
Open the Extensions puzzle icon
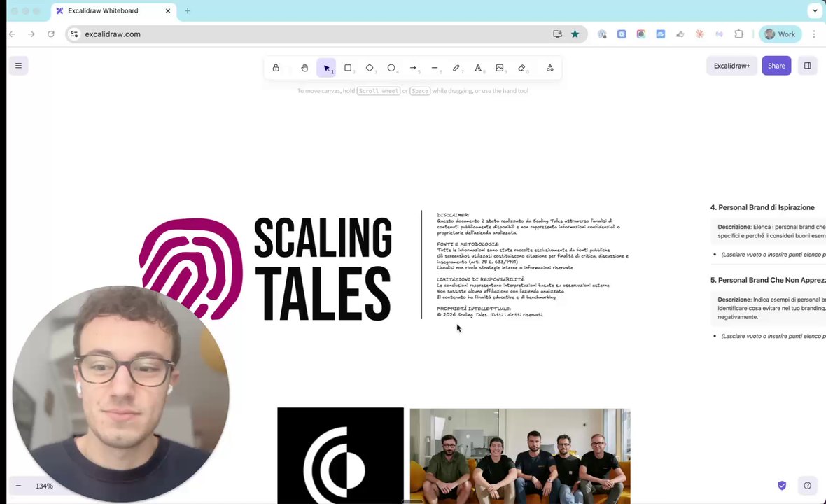point(739,34)
